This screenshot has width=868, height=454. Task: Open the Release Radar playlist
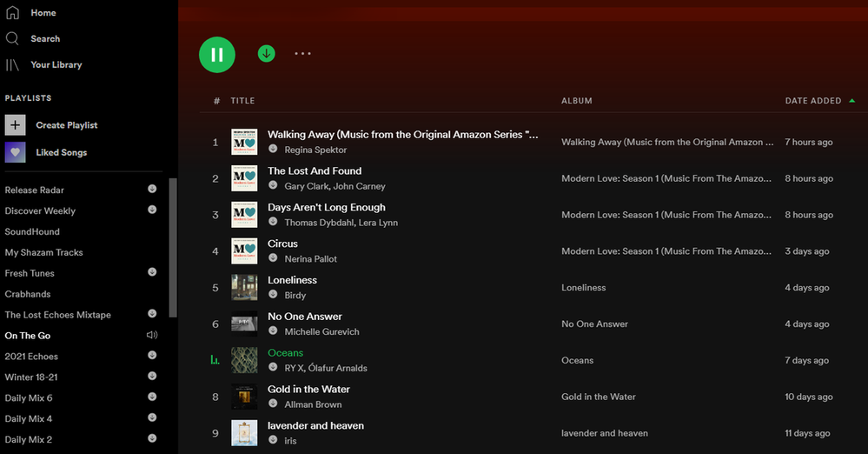coord(35,190)
